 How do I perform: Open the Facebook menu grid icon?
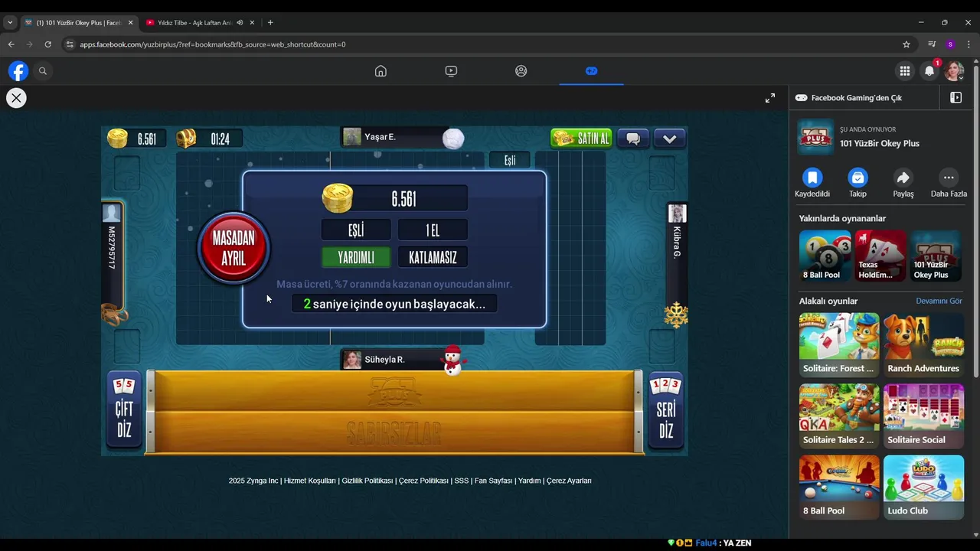click(905, 71)
